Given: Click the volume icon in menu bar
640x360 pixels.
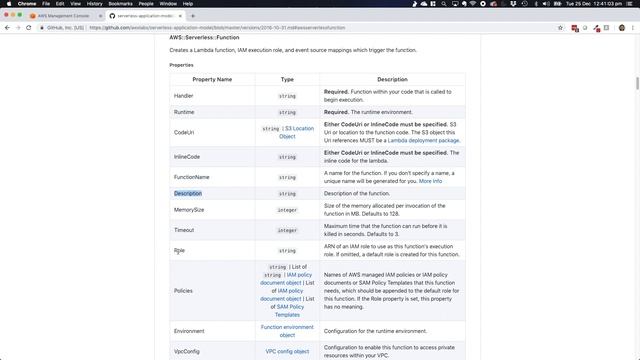Looking at the screenshot, I should (x=546, y=4).
